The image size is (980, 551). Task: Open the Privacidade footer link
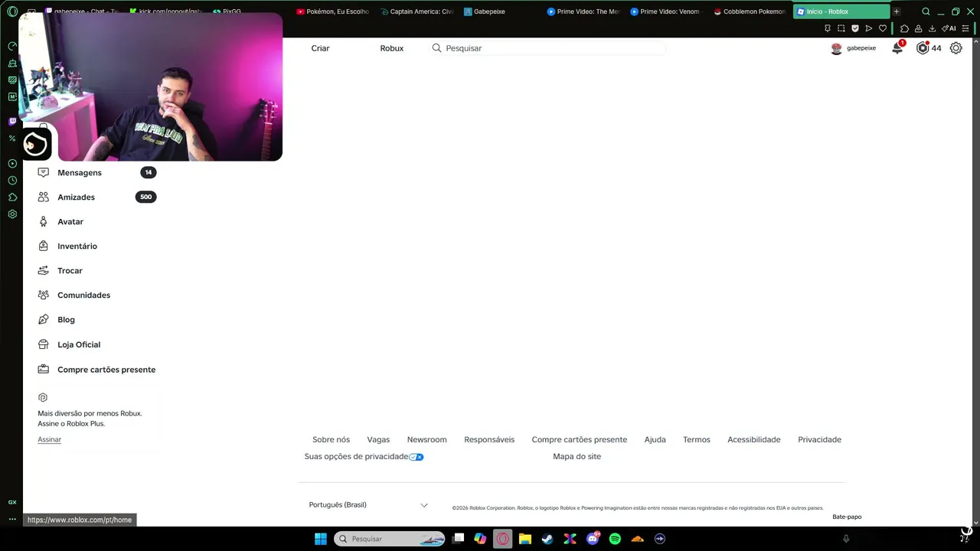click(x=819, y=440)
